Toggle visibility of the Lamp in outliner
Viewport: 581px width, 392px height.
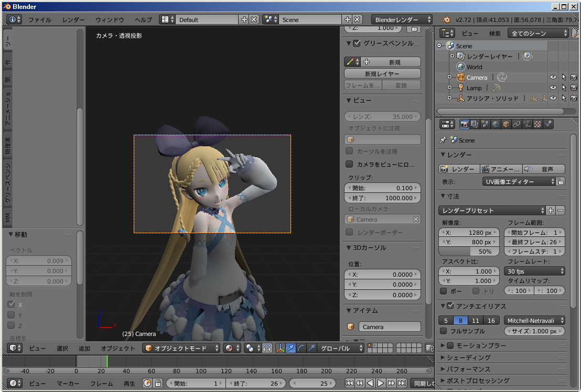[x=553, y=88]
